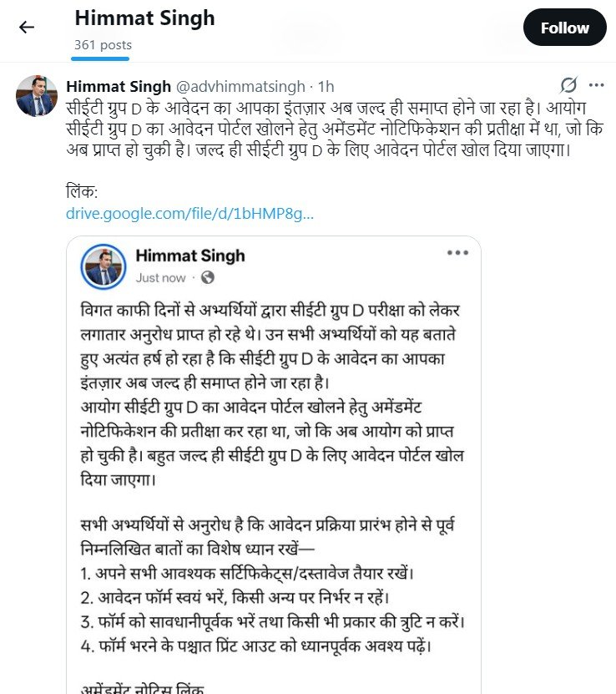
Task: Click the Himmat Singh name inside the embedded post
Action: pos(189,256)
